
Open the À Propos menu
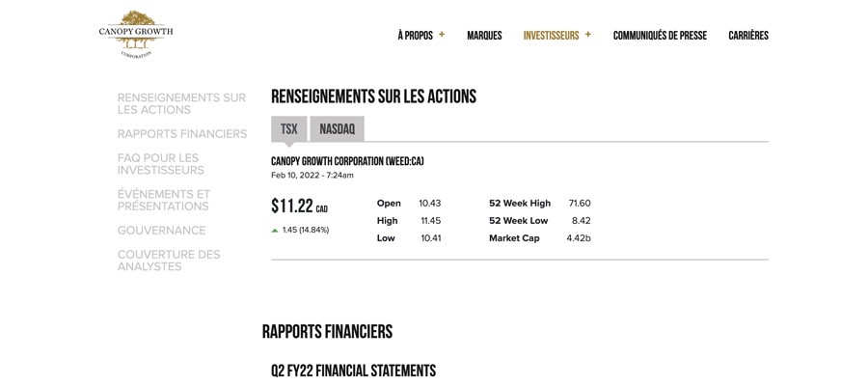click(415, 36)
